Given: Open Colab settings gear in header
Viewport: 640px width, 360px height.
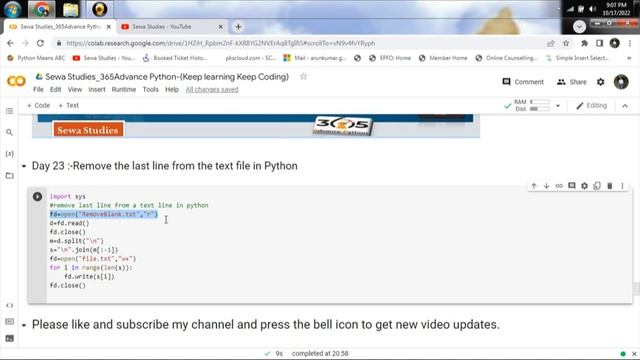Looking at the screenshot, I should 600,82.
